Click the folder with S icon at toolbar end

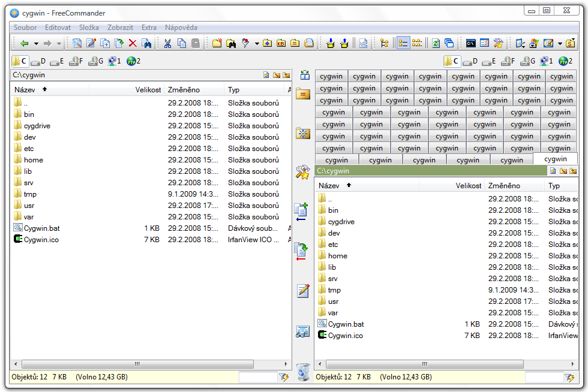point(571,44)
